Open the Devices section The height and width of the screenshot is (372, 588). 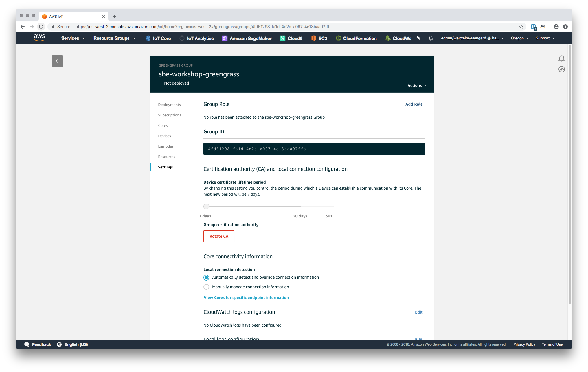pyautogui.click(x=164, y=136)
